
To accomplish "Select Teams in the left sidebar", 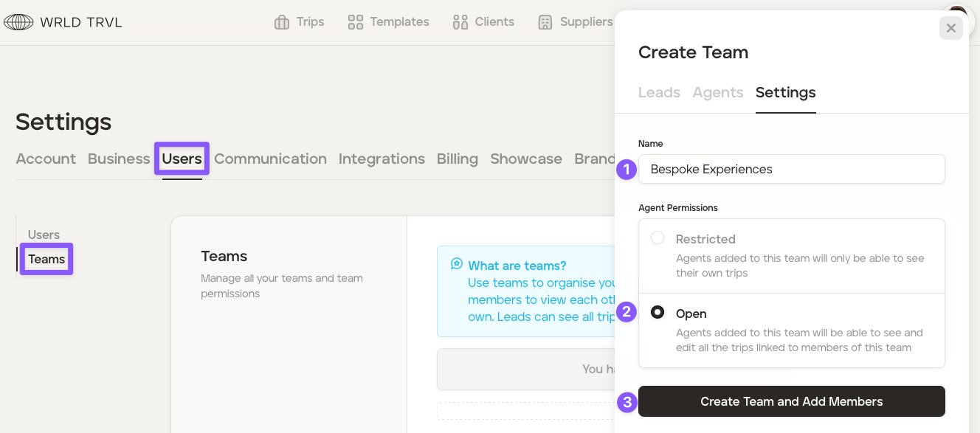I will coord(46,259).
